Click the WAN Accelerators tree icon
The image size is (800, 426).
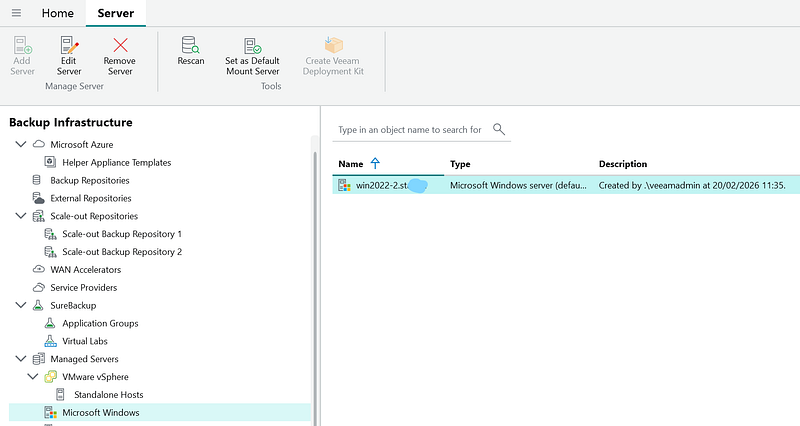[x=38, y=270]
